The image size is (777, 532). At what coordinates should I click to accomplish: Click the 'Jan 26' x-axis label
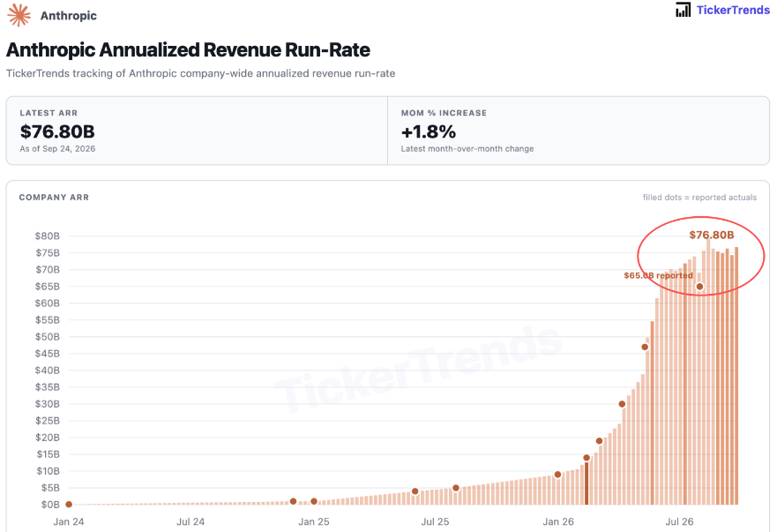558,521
